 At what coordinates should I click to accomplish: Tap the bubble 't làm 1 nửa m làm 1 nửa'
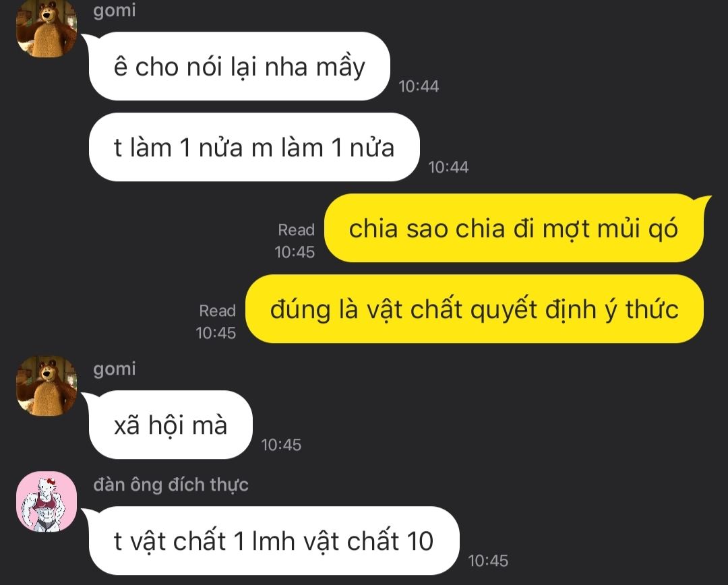[x=254, y=147]
